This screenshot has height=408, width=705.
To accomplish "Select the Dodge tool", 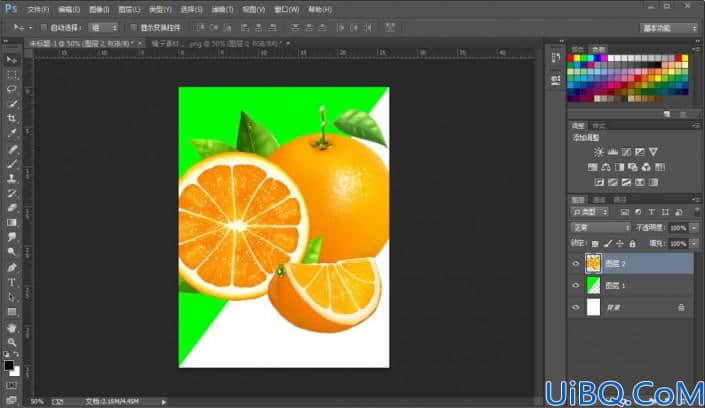I will coord(12,252).
